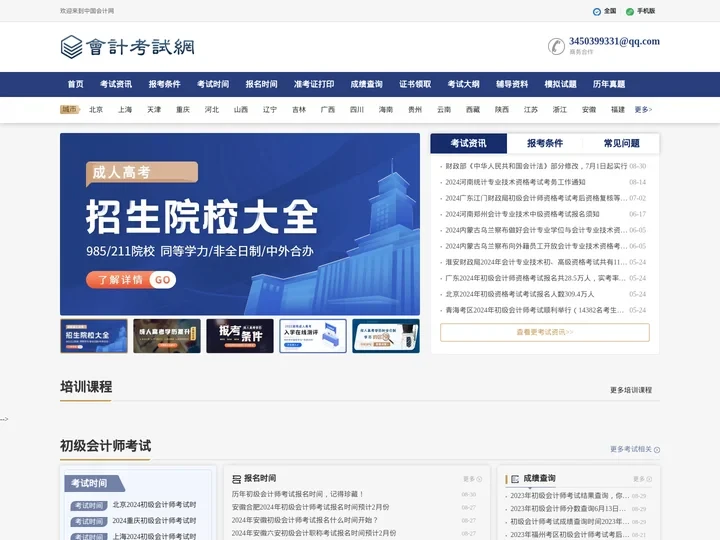Select 报考条件 dark banner thumbnail
This screenshot has width=720, height=540.
[240, 336]
